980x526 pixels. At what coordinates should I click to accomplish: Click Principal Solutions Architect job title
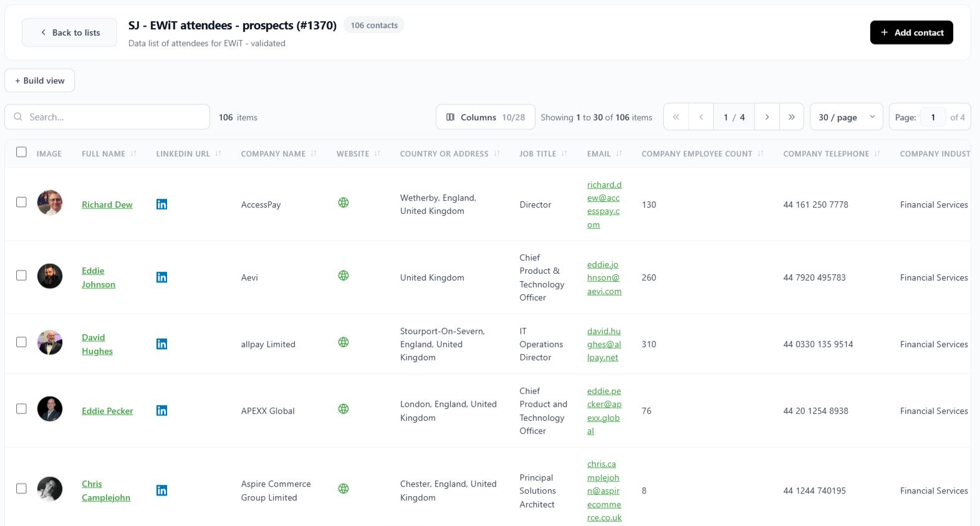tap(537, 490)
